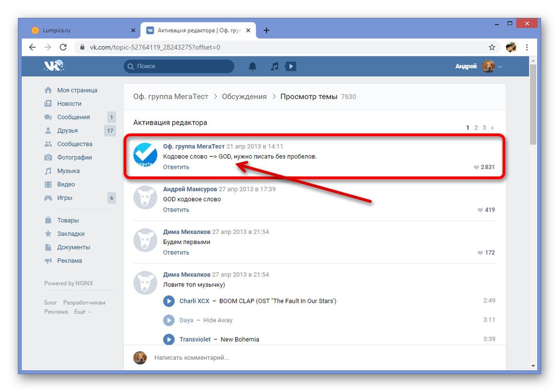Reload the page with the refresh icon
The height and width of the screenshot is (392, 559).
[63, 47]
